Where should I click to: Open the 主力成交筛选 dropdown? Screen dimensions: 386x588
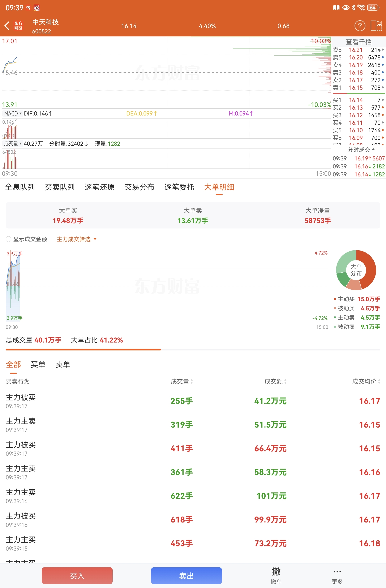(x=77, y=239)
